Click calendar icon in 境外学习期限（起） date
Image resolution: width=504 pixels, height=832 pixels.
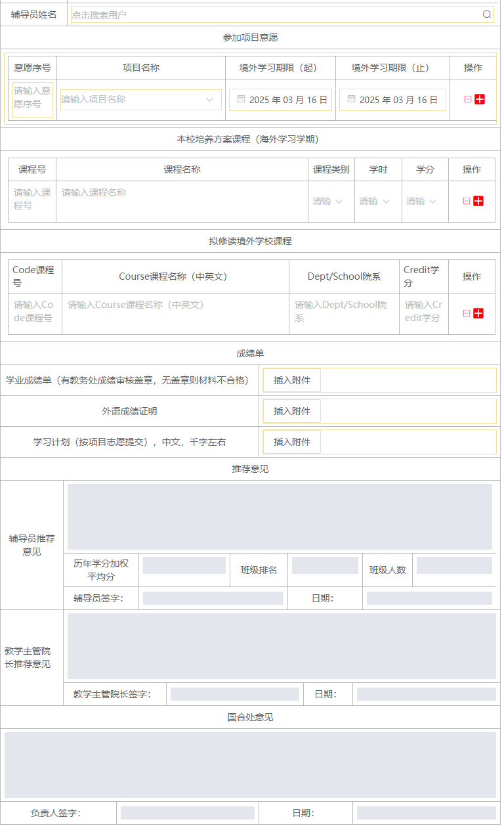pyautogui.click(x=241, y=99)
